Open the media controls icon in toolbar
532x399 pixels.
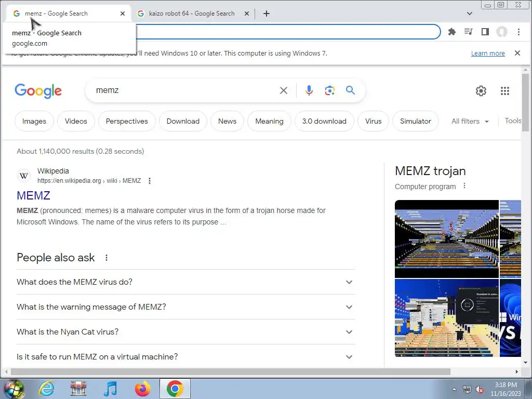tap(468, 32)
